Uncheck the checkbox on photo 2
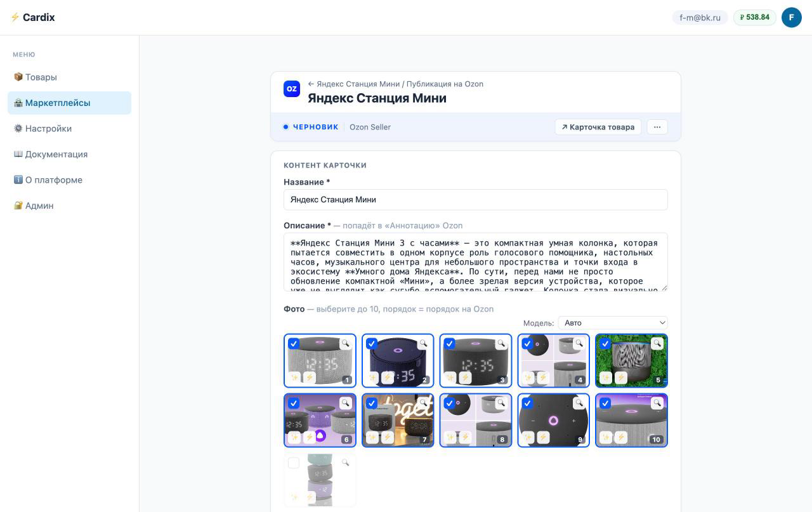 (372, 344)
